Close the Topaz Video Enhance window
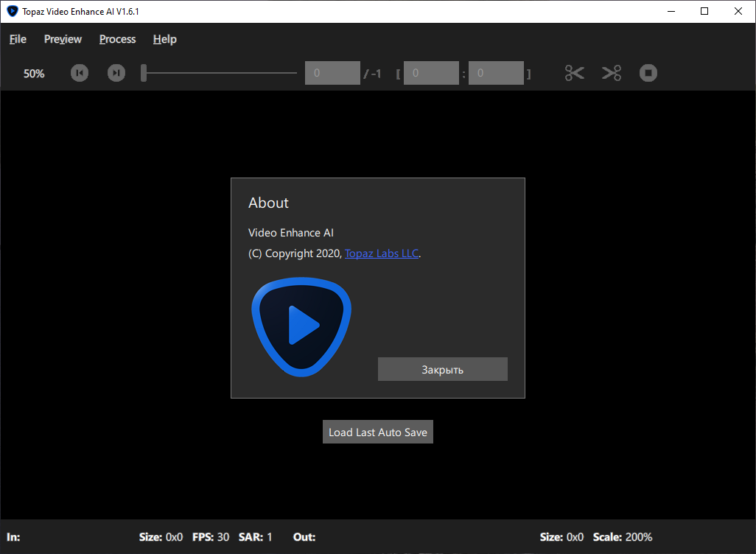 coord(738,11)
